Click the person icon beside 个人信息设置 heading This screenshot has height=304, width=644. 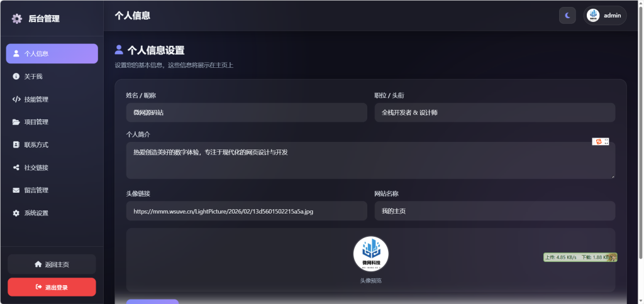click(119, 50)
